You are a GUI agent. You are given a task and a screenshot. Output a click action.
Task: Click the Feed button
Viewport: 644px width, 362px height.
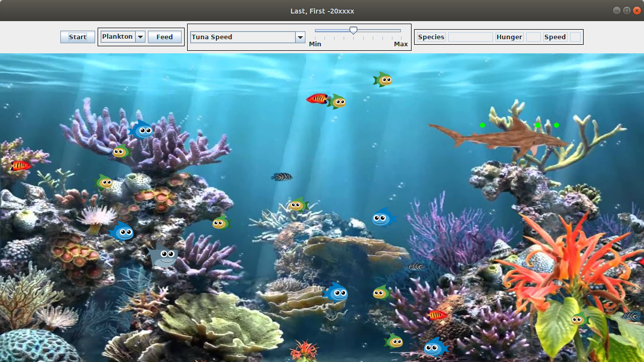(165, 37)
